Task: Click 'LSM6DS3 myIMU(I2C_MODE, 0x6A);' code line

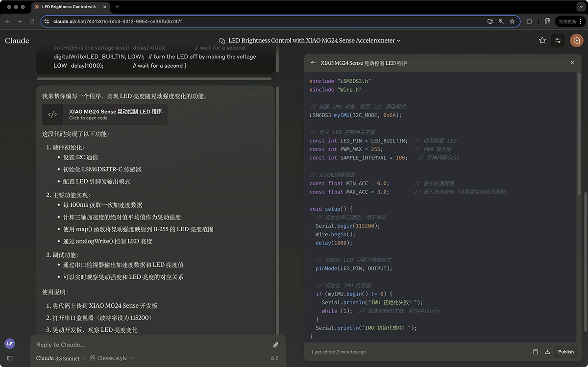Action: (x=356, y=115)
